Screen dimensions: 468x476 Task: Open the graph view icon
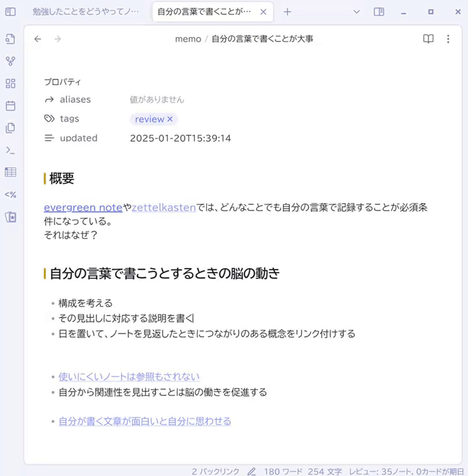tap(10, 61)
